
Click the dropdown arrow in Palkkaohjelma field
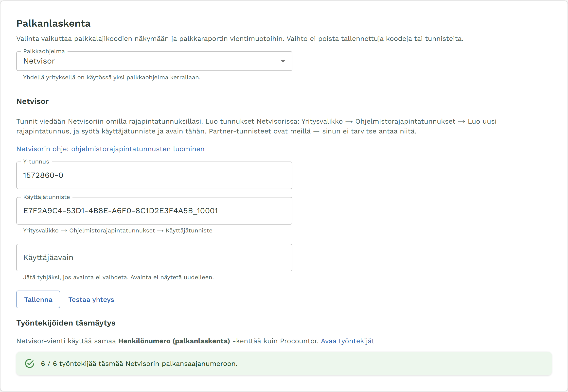point(283,61)
